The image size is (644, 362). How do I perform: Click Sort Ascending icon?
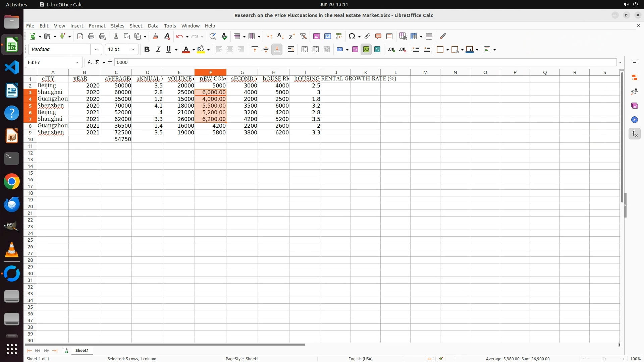[281, 36]
